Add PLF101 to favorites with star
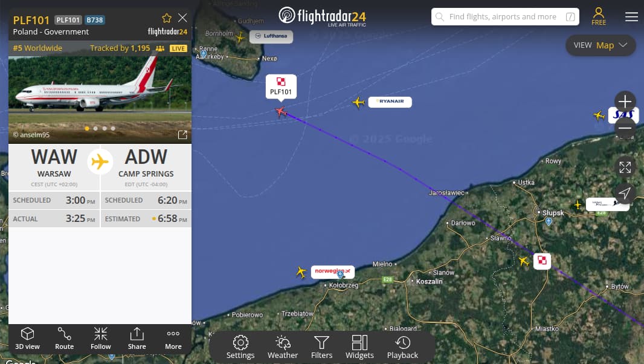 (x=166, y=18)
